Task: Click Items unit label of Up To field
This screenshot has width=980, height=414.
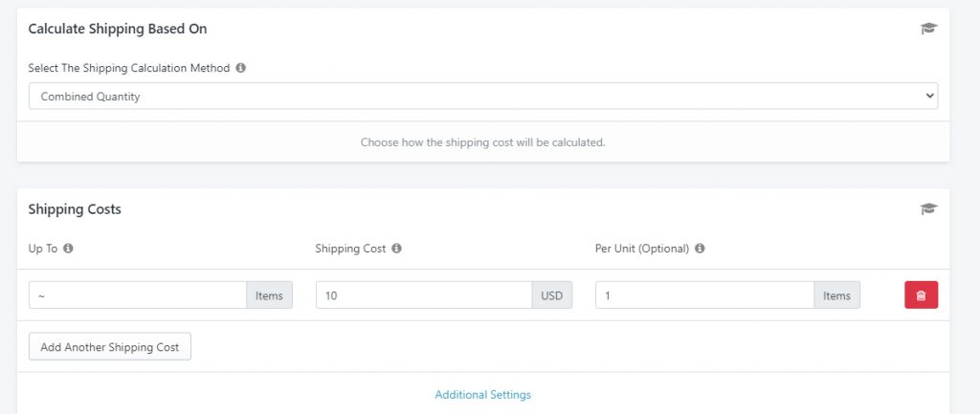Action: pos(269,294)
